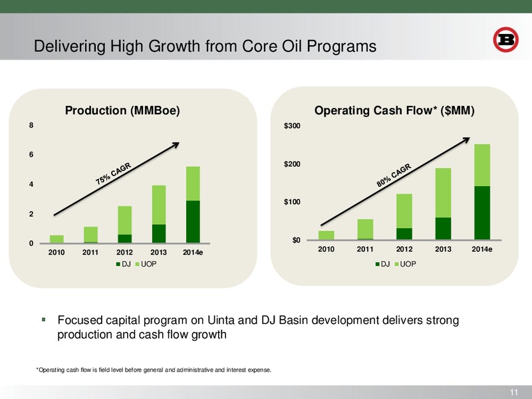Image resolution: width=532 pixels, height=399 pixels.
Task: Select the 2013 UOP segment in Cash Flow chart
Action: (444, 193)
